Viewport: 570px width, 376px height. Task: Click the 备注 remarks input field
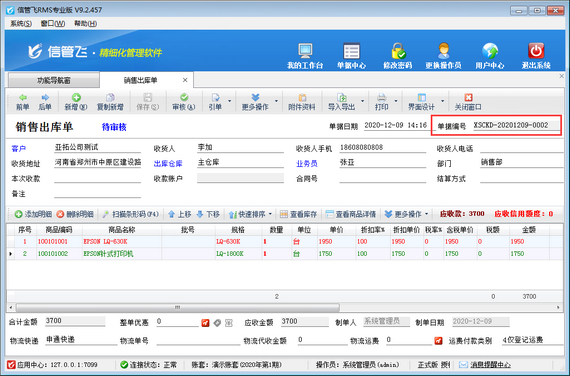97,193
